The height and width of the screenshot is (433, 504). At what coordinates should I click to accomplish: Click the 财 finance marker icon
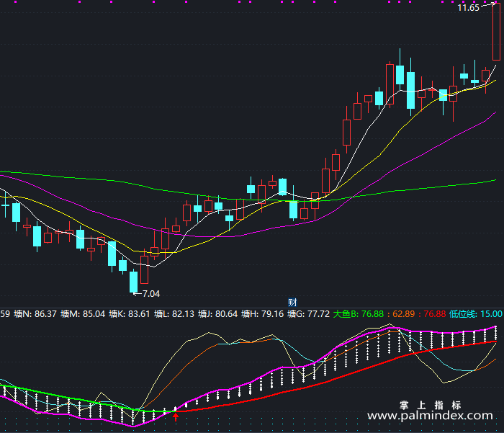point(292,303)
